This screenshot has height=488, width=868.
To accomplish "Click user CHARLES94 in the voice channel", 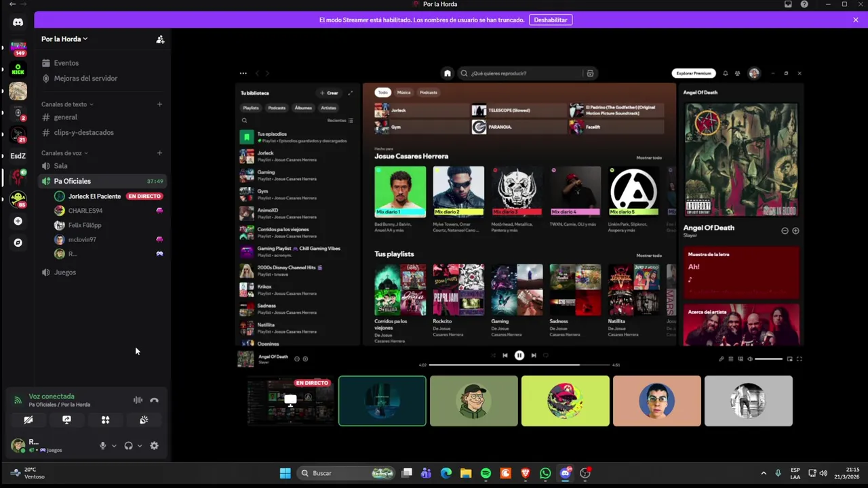I will tap(108, 211).
